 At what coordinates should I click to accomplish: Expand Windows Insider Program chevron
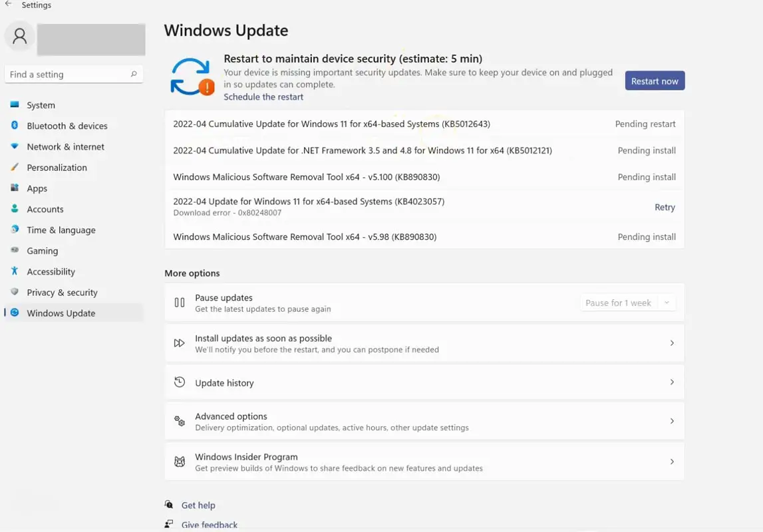672,462
